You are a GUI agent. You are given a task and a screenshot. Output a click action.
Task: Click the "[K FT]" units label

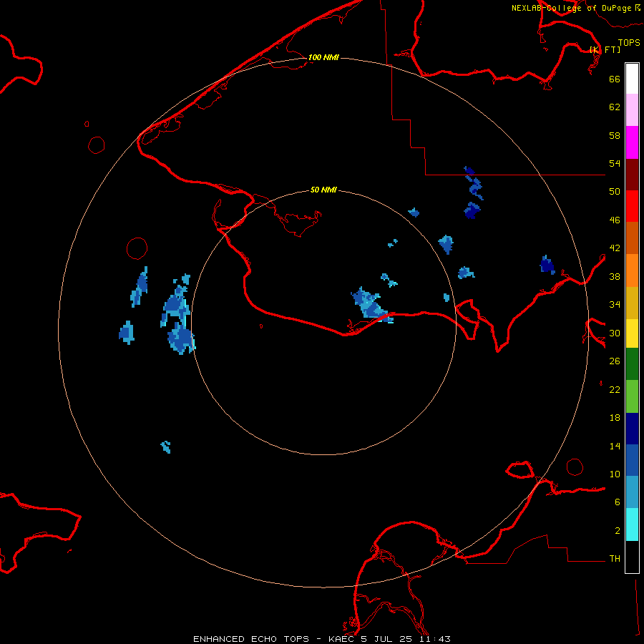tap(605, 49)
